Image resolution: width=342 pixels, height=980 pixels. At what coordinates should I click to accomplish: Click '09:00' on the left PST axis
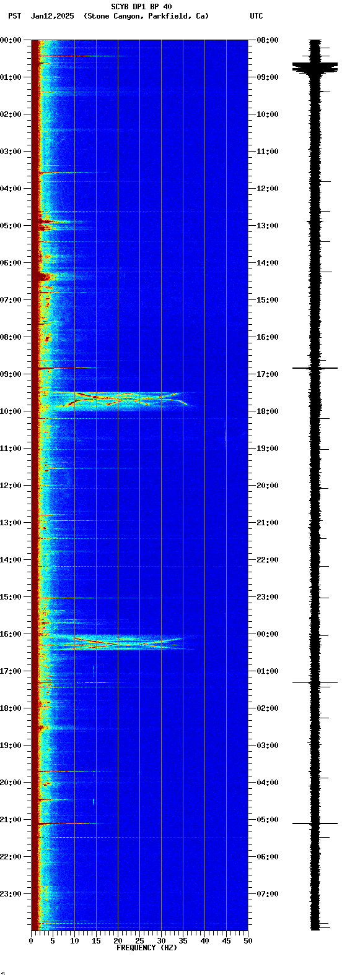point(11,374)
